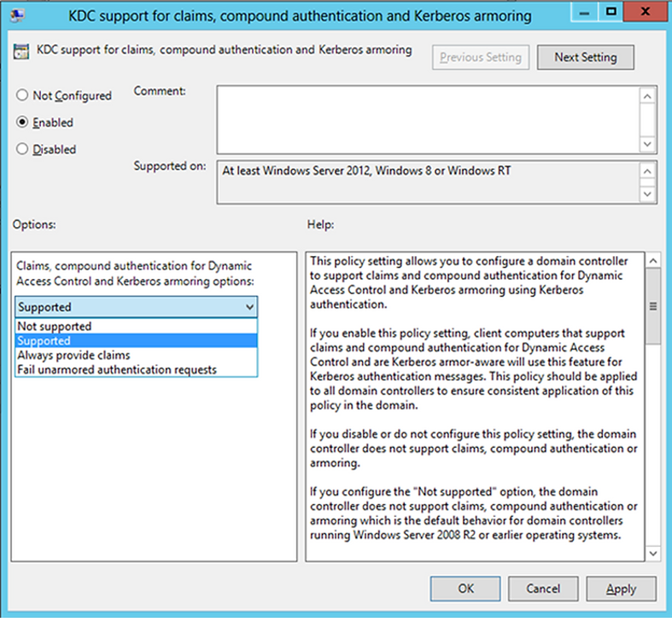672x622 pixels.
Task: Click the policy icon beside the setting title
Action: tap(20, 52)
